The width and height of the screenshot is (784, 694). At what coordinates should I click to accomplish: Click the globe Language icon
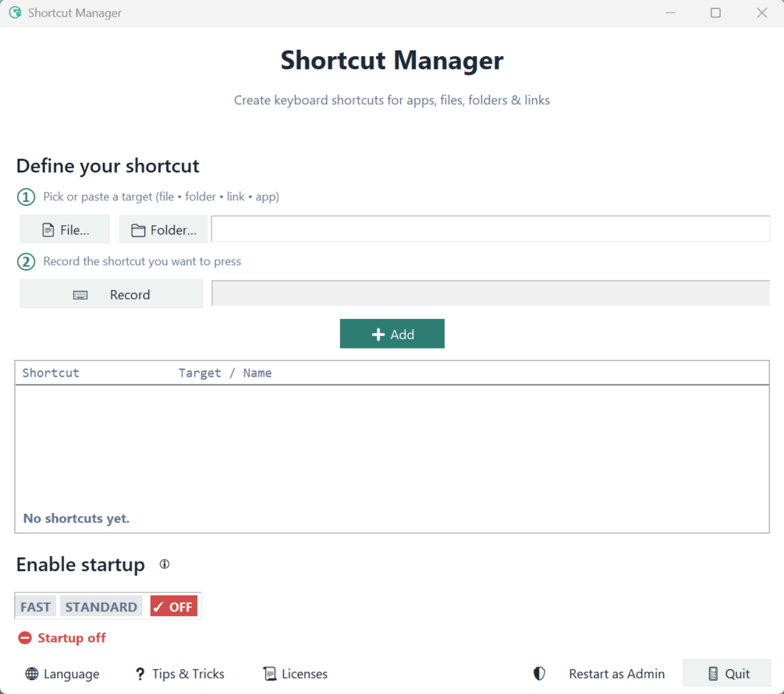[31, 674]
